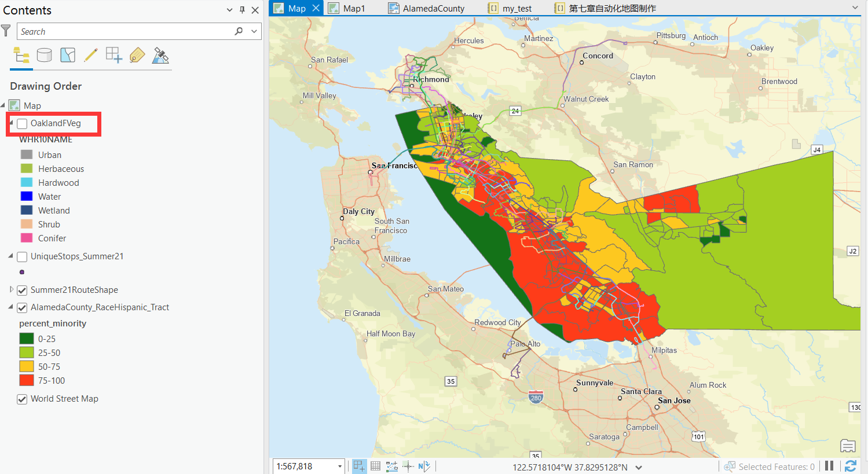Select List By Selection icon
The height and width of the screenshot is (474, 868).
pyautogui.click(x=68, y=56)
